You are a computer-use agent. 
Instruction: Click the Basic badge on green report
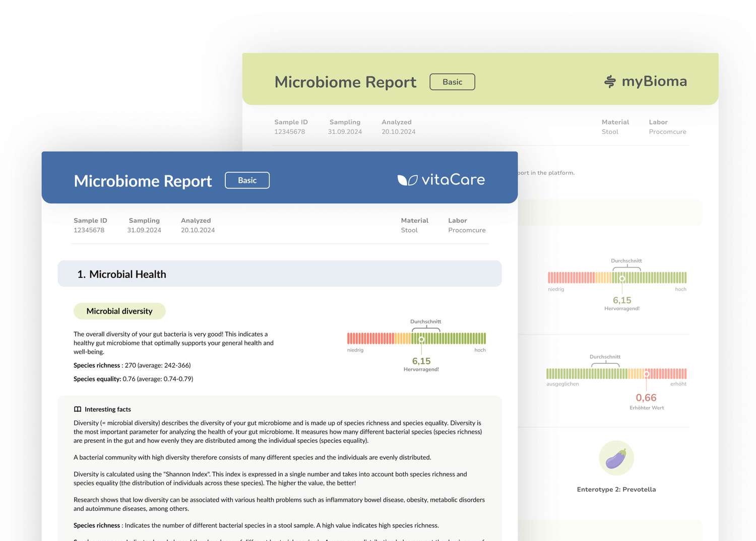(x=452, y=82)
